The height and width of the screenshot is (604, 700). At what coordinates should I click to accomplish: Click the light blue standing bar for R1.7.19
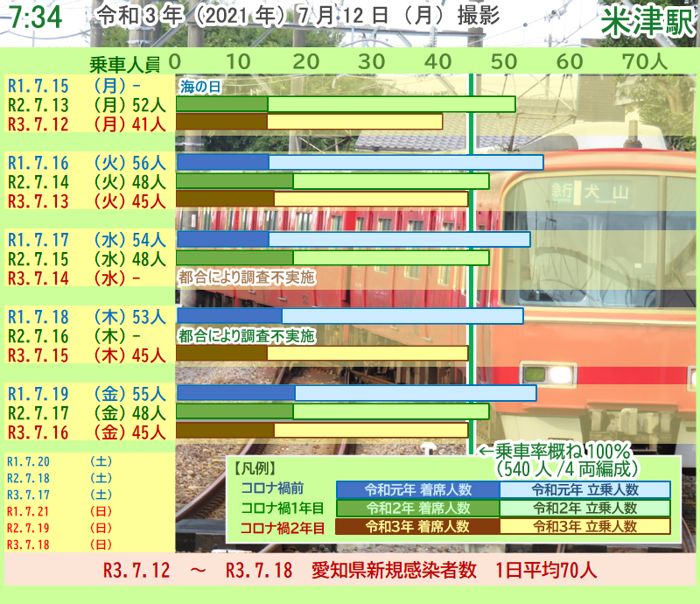point(416,393)
